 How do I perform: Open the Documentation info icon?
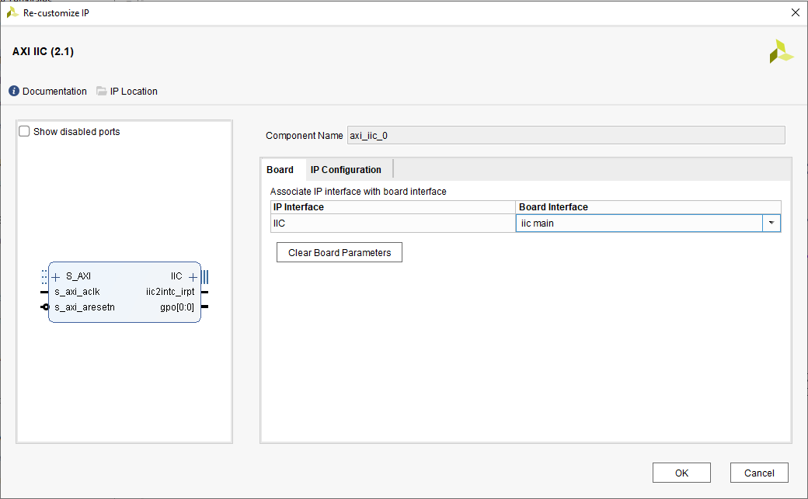tap(14, 91)
